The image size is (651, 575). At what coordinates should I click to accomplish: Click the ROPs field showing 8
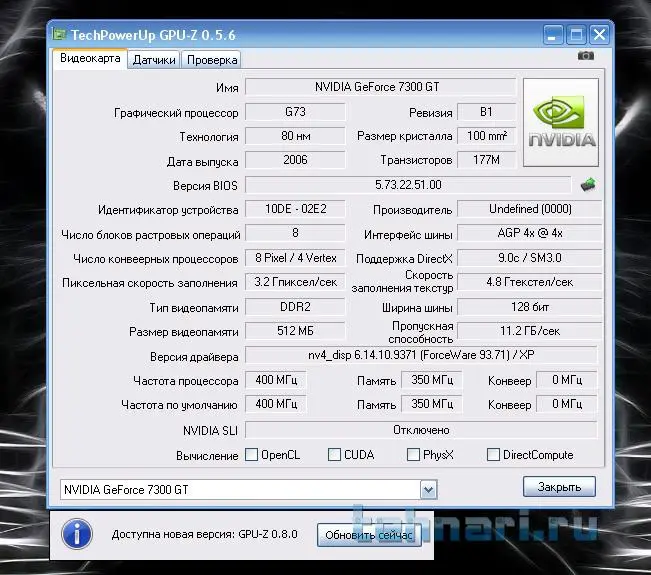pos(295,233)
